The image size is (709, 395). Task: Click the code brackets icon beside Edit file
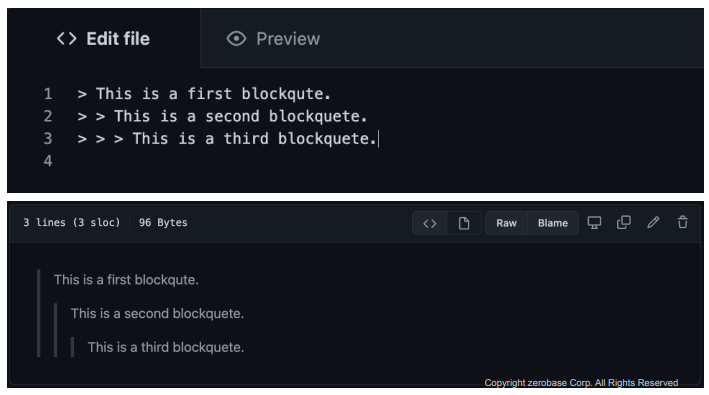[x=66, y=39]
